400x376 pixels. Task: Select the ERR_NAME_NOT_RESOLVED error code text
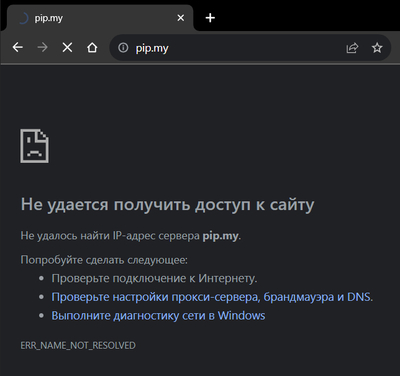point(78,345)
